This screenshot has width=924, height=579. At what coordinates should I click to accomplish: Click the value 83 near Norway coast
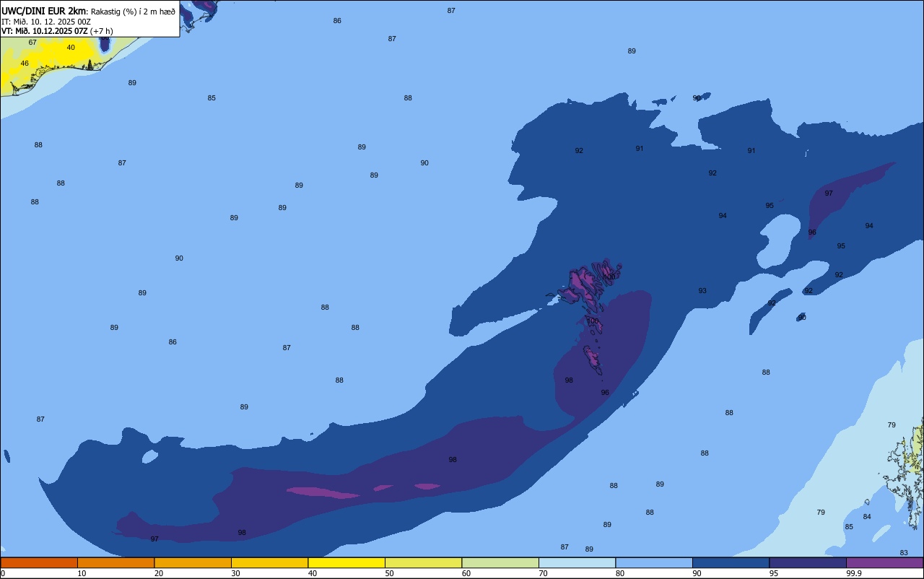904,553
